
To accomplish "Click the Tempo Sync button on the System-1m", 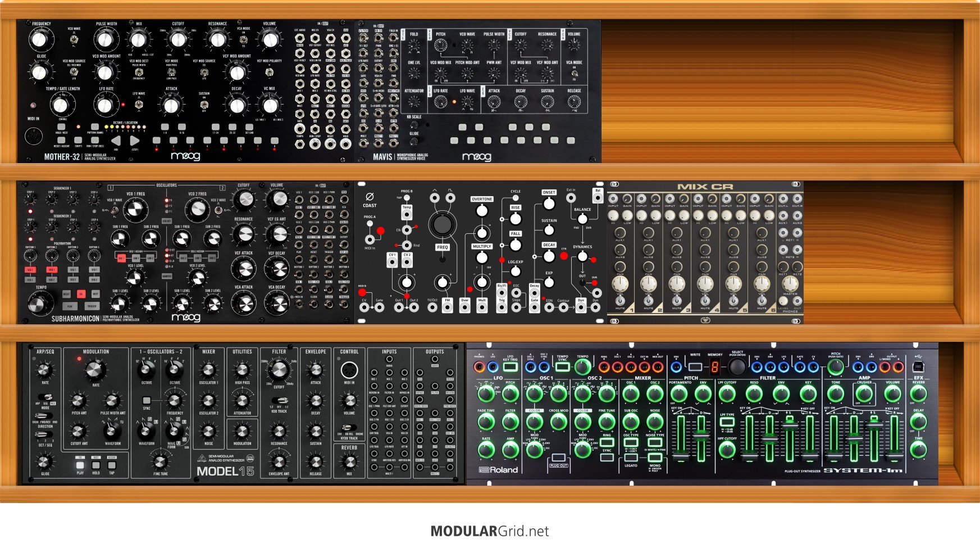I will [562, 367].
